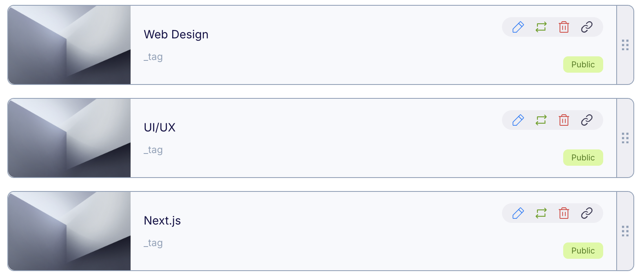
Task: Edit the UI/UX entry using pencil icon
Action: (518, 120)
